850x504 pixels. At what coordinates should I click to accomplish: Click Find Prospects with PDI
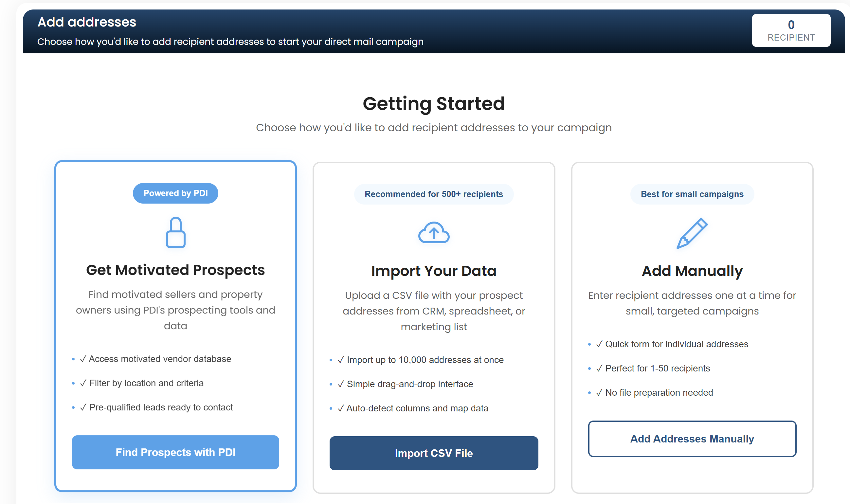(175, 452)
